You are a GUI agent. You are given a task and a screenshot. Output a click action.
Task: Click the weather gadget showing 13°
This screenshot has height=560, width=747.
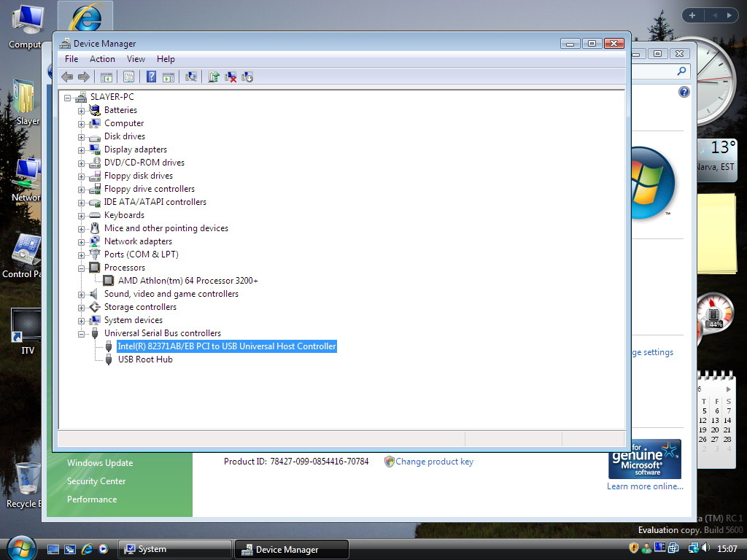pos(717,160)
